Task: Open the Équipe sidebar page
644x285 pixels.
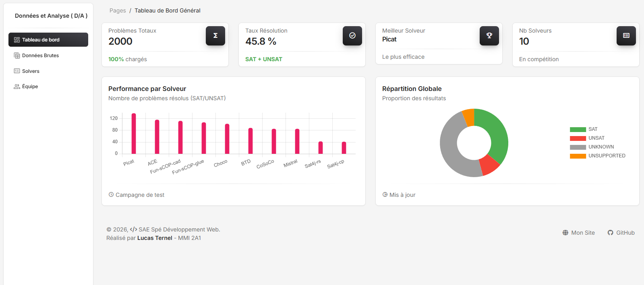Action: (x=30, y=87)
